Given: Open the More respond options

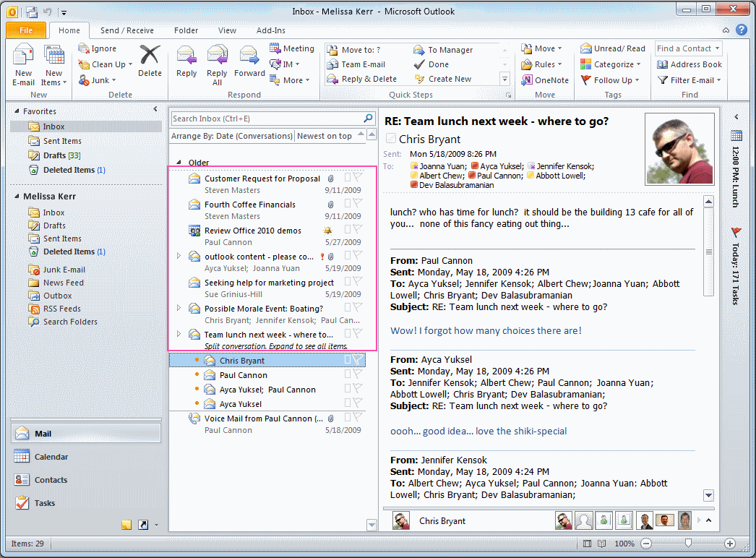Looking at the screenshot, I should point(289,80).
